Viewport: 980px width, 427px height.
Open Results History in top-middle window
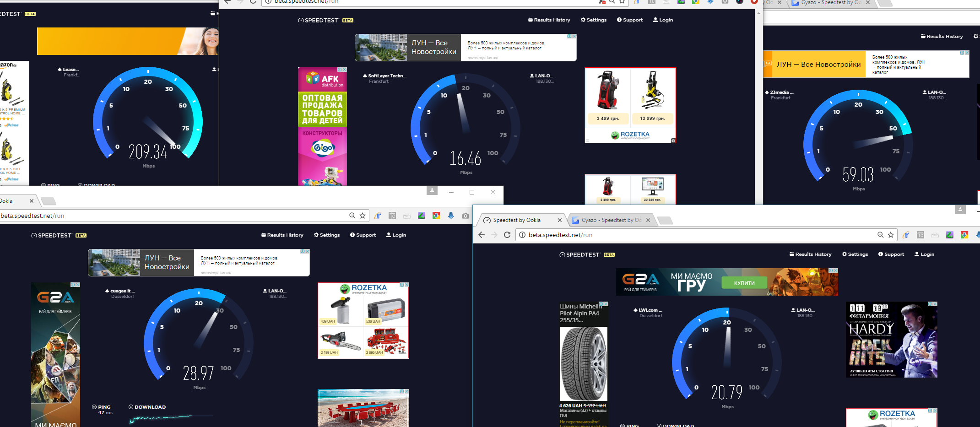tap(549, 20)
